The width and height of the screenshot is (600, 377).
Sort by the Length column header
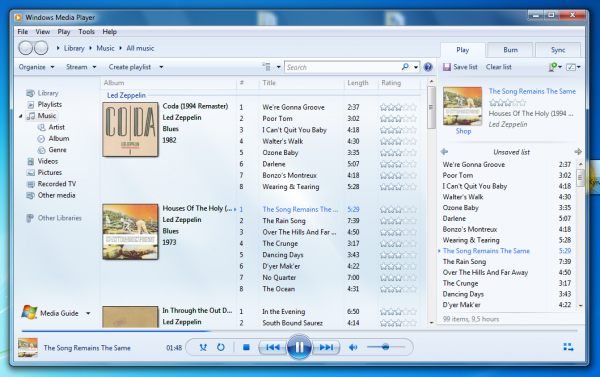358,83
